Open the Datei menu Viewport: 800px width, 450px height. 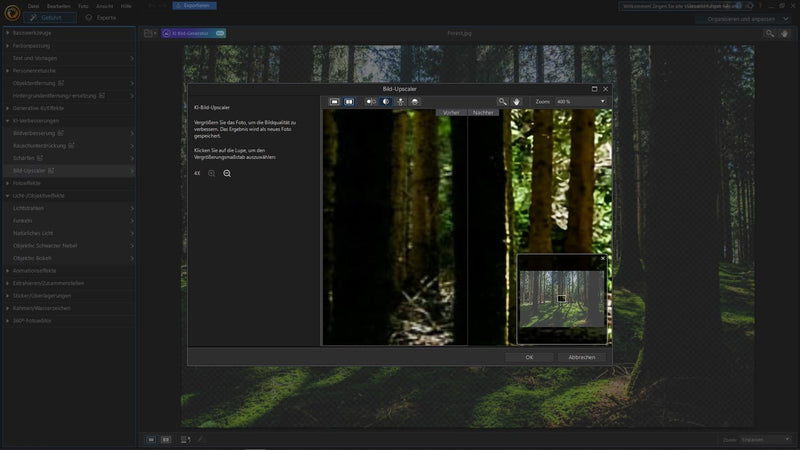pyautogui.click(x=34, y=5)
